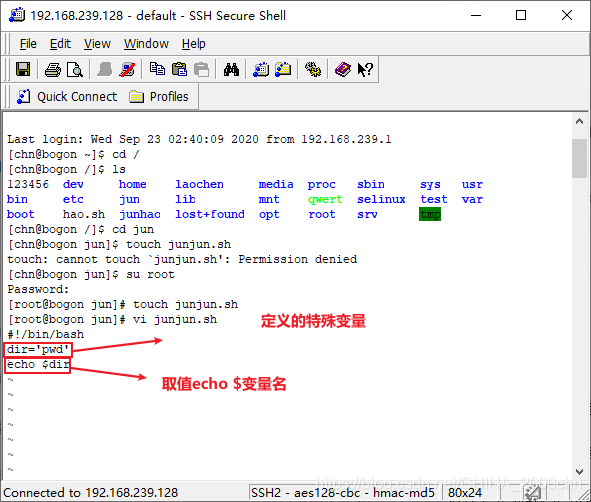Click the 'boot' directory name
The image size is (591, 502).
21,214
